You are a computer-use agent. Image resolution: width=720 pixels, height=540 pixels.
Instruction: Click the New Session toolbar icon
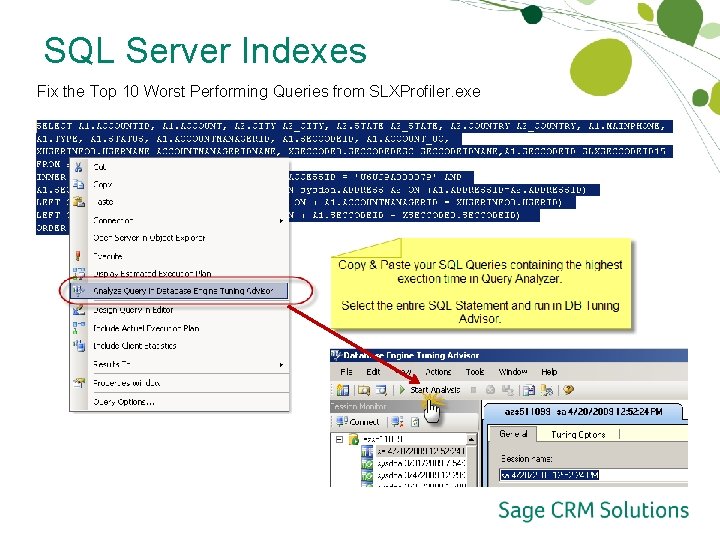click(343, 390)
